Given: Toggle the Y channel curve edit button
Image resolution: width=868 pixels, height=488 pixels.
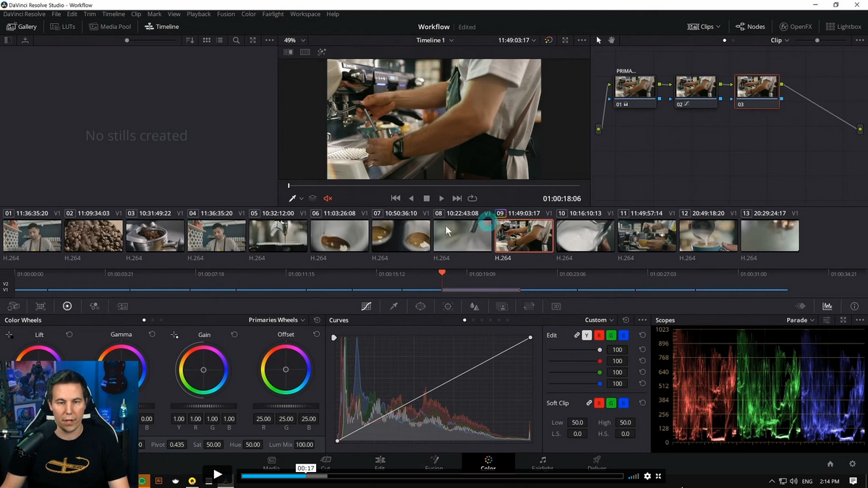Looking at the screenshot, I should [587, 335].
